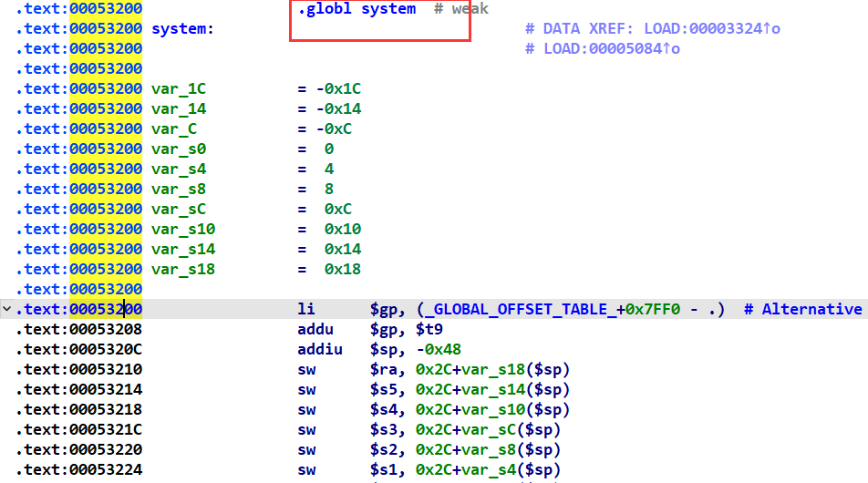Click the address .text:00053218
The height and width of the screenshot is (483, 868).
pyautogui.click(x=79, y=410)
